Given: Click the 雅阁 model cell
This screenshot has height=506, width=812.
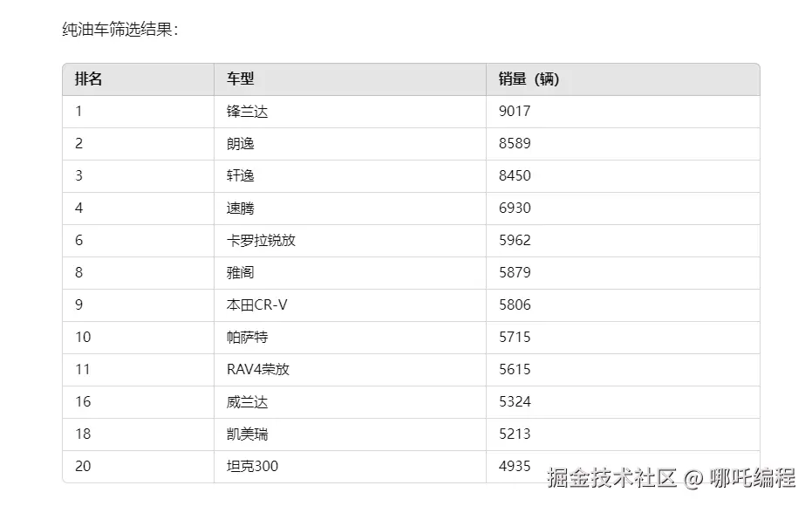Looking at the screenshot, I should pos(240,273).
